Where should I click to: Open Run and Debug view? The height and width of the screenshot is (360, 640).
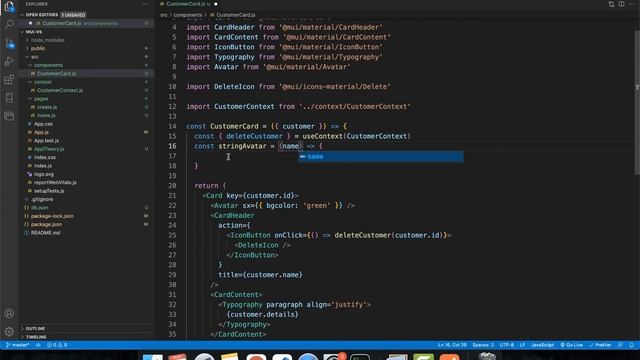[9, 61]
